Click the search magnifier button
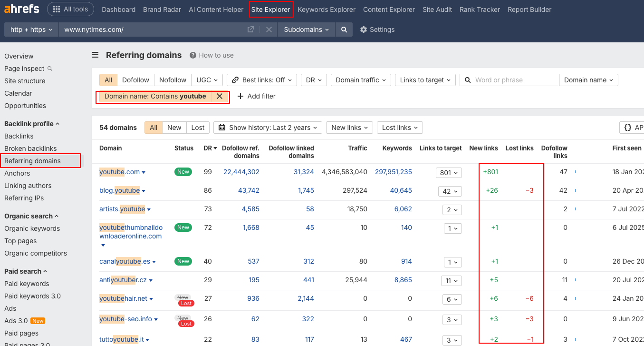644x346 pixels. pyautogui.click(x=344, y=30)
